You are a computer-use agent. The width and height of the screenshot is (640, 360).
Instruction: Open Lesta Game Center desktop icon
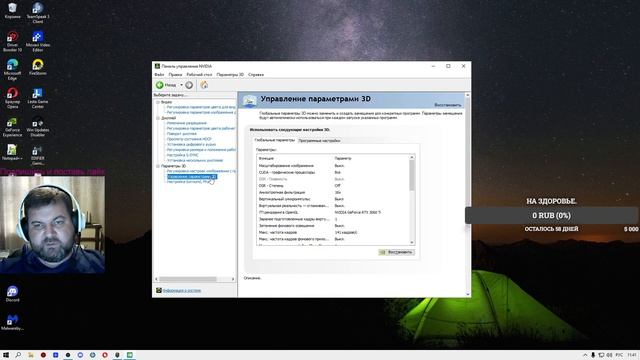click(38, 98)
